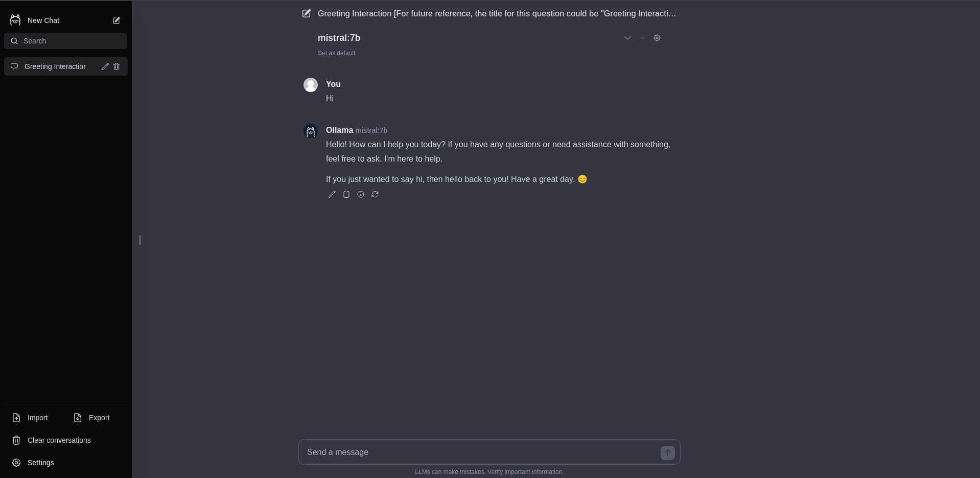Rename the Greeting Interaction chat with pencil icon
Screen dimensions: 980x478
coord(105,66)
